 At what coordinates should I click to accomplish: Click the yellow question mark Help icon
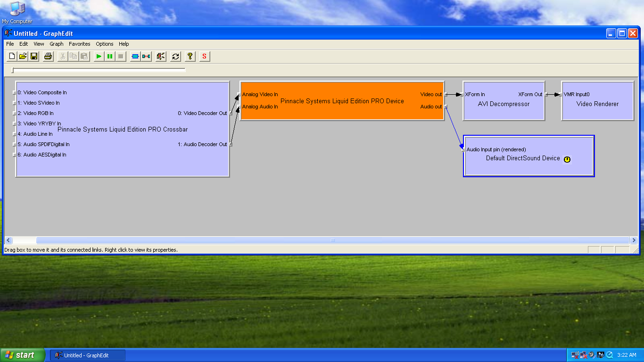[190, 56]
